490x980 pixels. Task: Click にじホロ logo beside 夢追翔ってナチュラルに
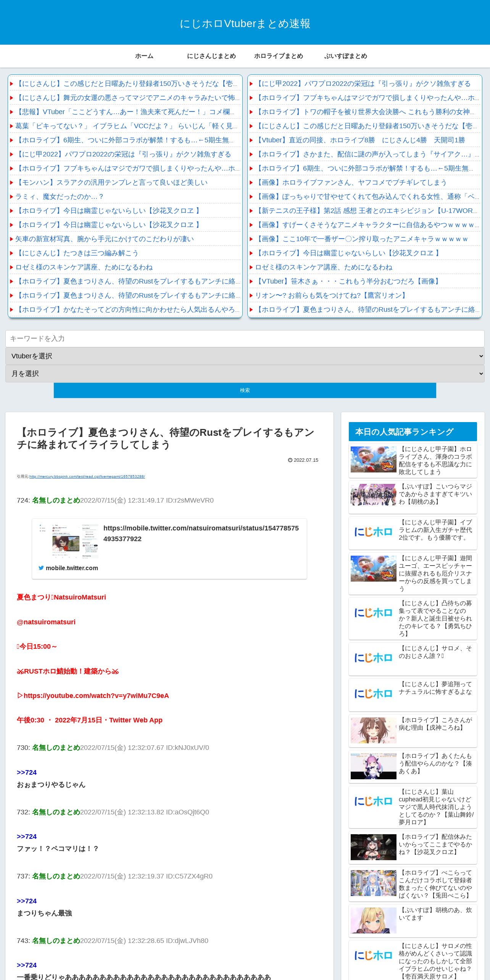click(373, 694)
